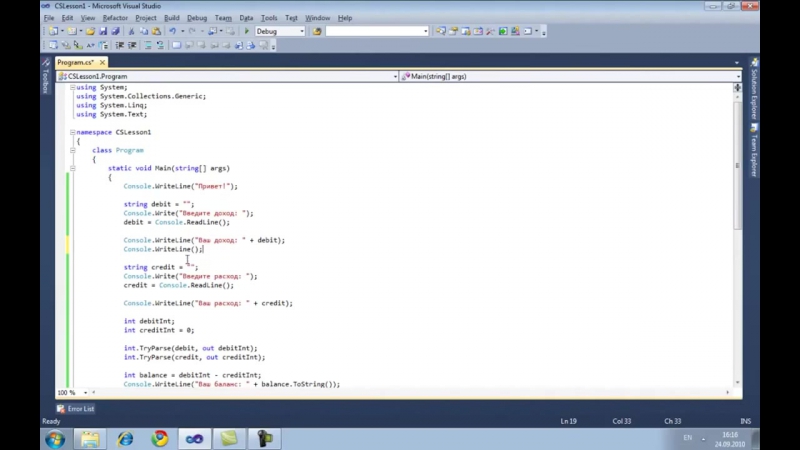Open the 100 % zoom level dropdown

[x=84, y=393]
